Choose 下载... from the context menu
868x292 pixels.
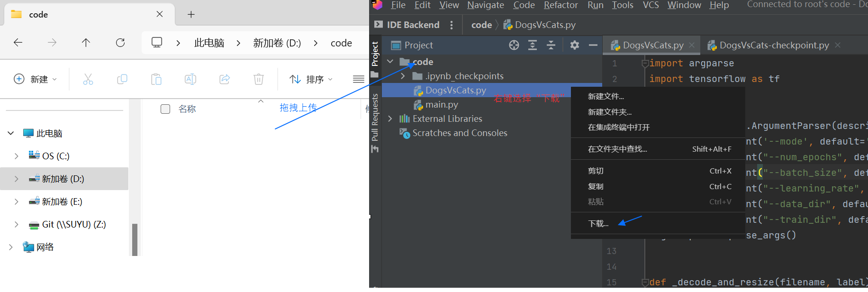(598, 223)
